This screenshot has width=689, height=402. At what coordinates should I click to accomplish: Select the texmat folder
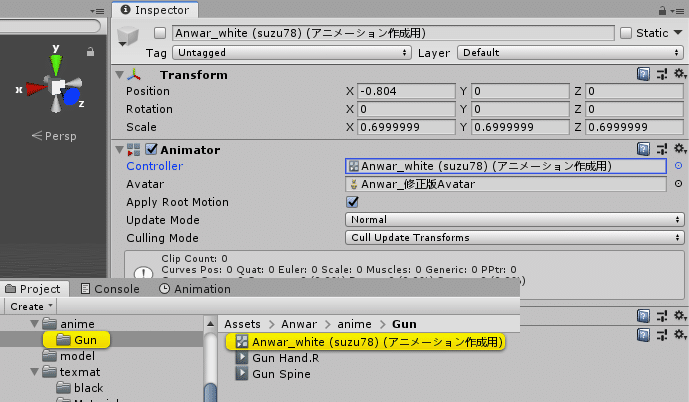pos(71,372)
